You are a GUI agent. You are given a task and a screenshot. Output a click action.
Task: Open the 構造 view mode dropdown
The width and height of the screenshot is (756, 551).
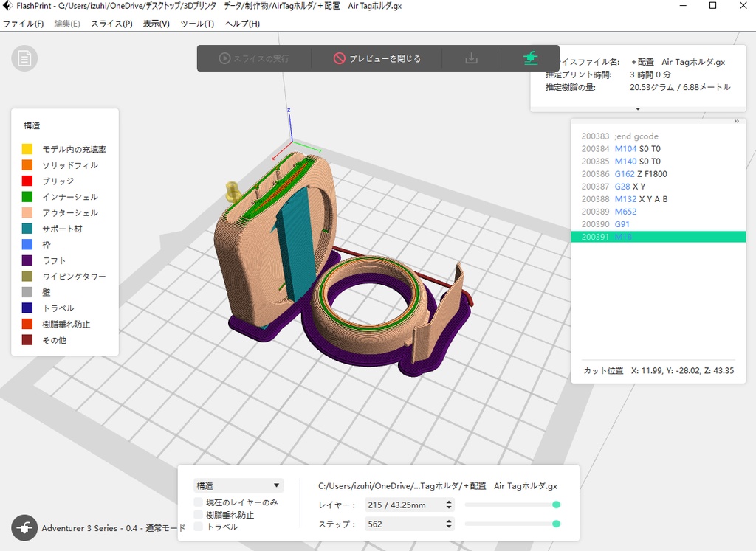[238, 485]
